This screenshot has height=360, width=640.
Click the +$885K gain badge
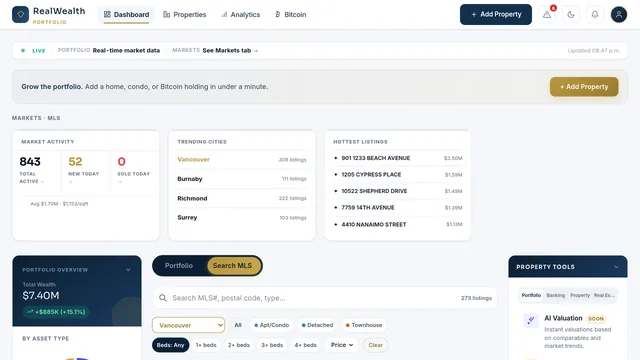56,312
